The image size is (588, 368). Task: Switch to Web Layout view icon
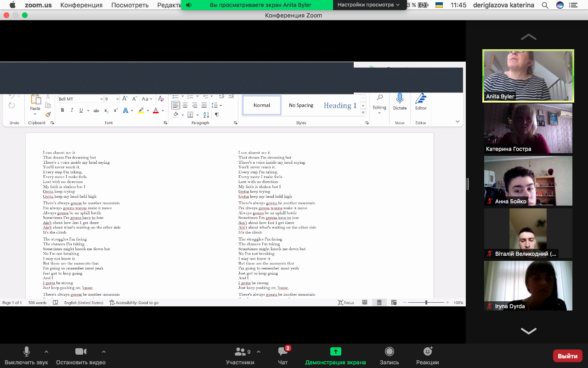(x=394, y=303)
